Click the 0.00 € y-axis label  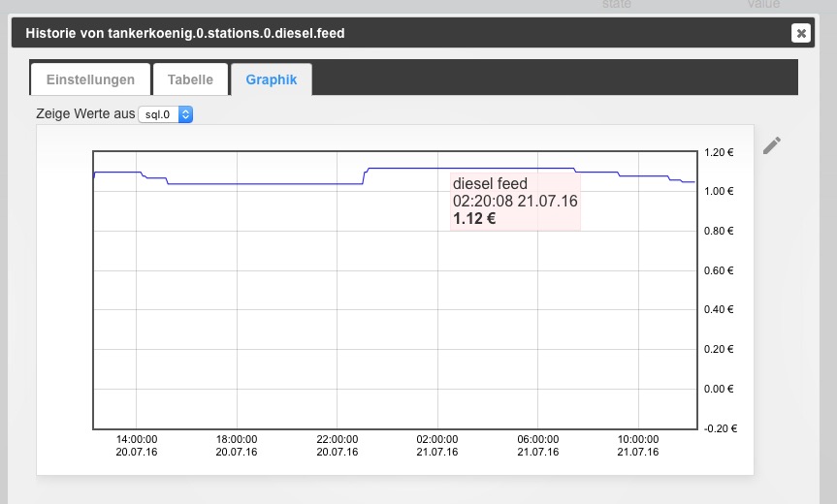719,389
